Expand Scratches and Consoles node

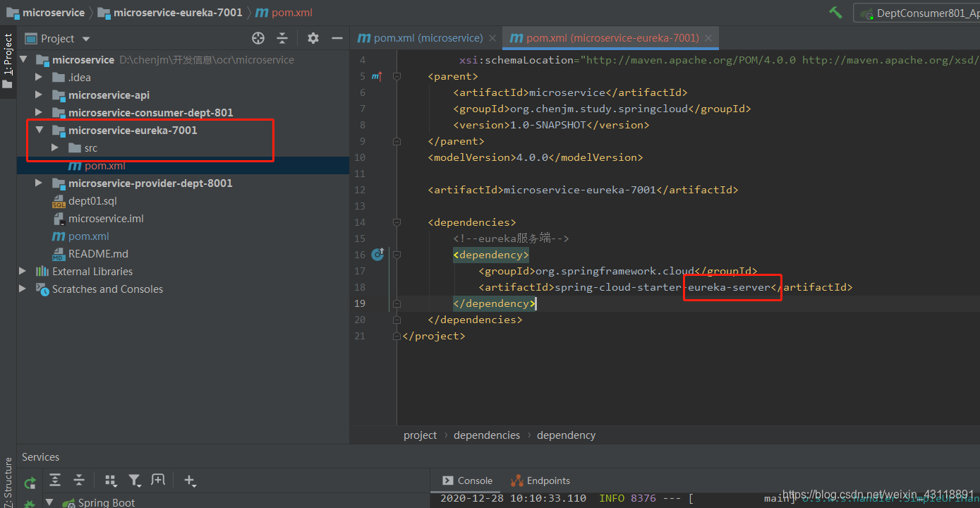[x=23, y=289]
